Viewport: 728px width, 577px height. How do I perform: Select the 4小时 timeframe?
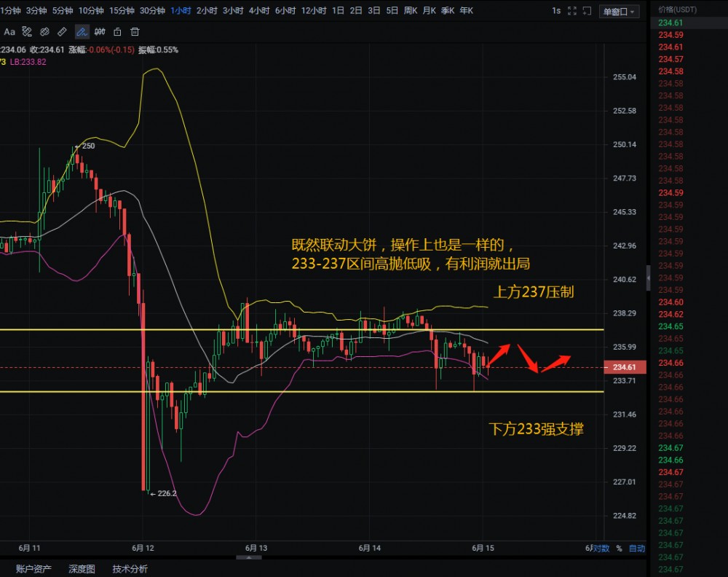[x=258, y=11]
